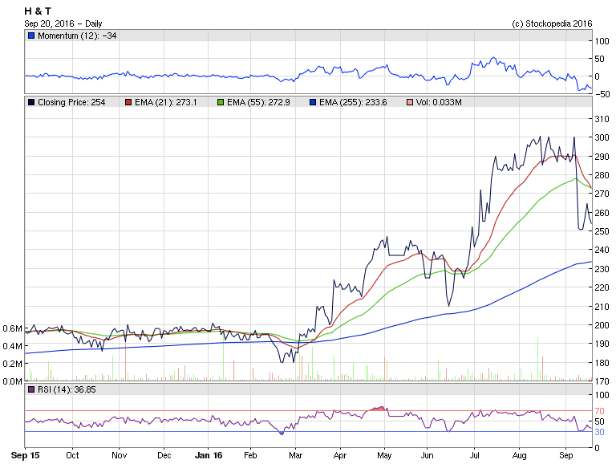Image resolution: width=616 pixels, height=469 pixels.
Task: Click the 210 price axis value
Action: point(601,307)
